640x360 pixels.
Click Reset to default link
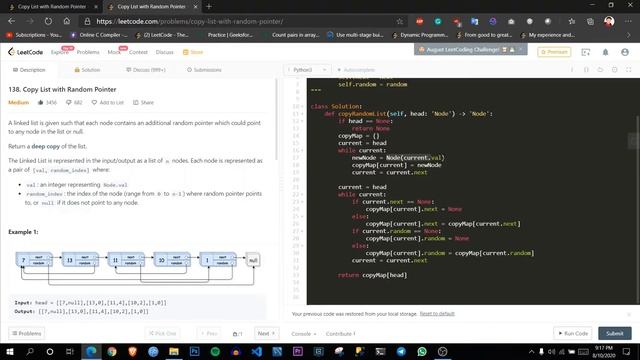pyautogui.click(x=437, y=314)
